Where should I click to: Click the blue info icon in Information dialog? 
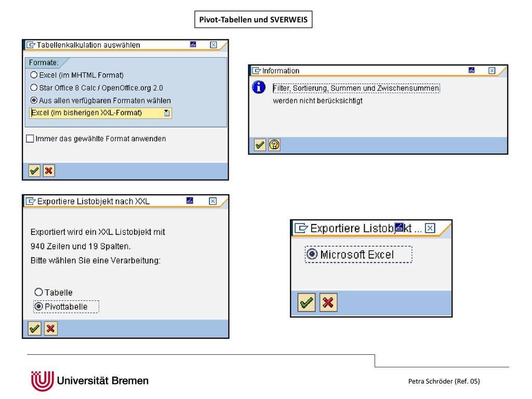coord(259,87)
